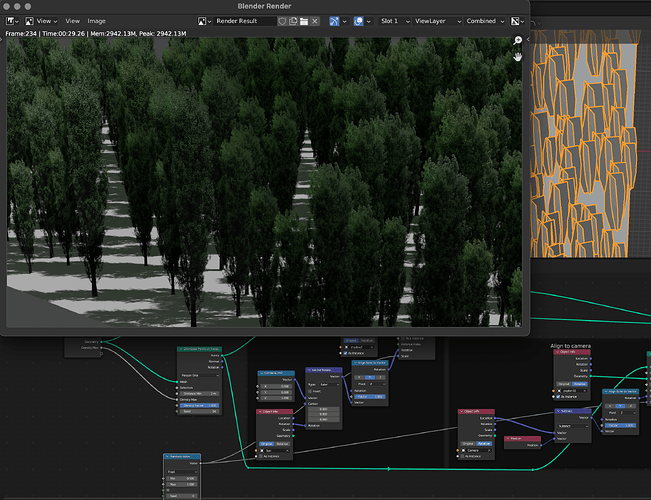Image resolution: width=651 pixels, height=500 pixels.
Task: Collapse the Subtract vector math node
Action: (559, 411)
